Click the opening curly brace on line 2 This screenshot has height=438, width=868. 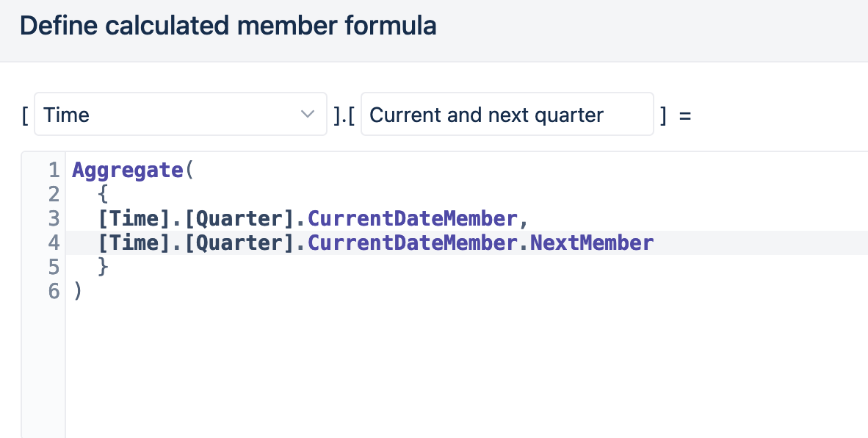pos(103,194)
